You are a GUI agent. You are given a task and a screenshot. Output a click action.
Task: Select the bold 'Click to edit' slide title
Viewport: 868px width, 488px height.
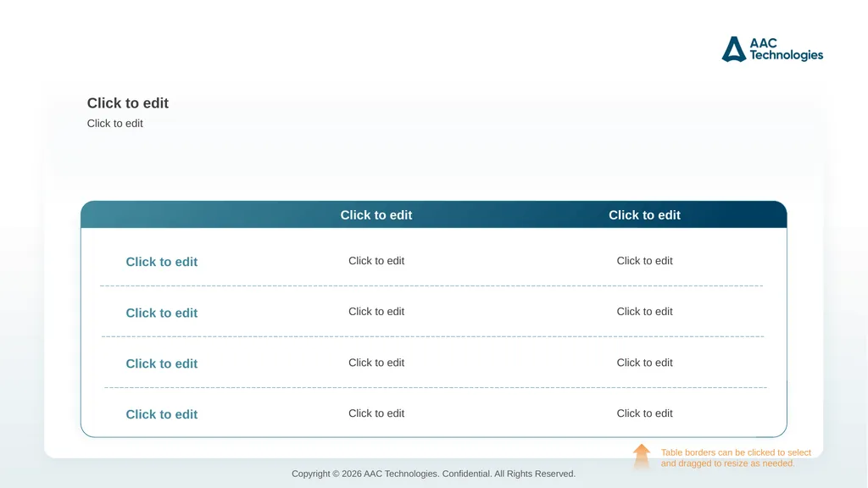point(128,103)
